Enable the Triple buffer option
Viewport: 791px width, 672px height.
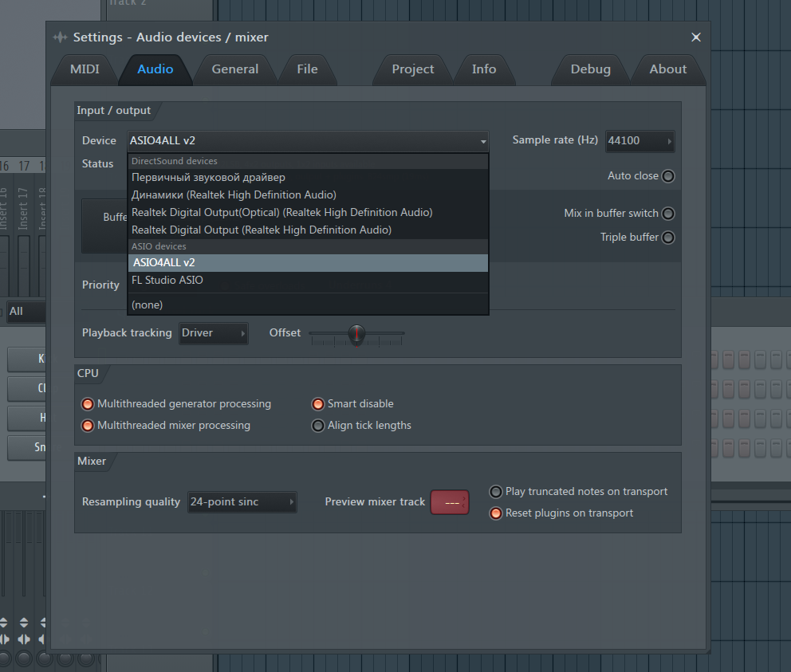(x=667, y=238)
